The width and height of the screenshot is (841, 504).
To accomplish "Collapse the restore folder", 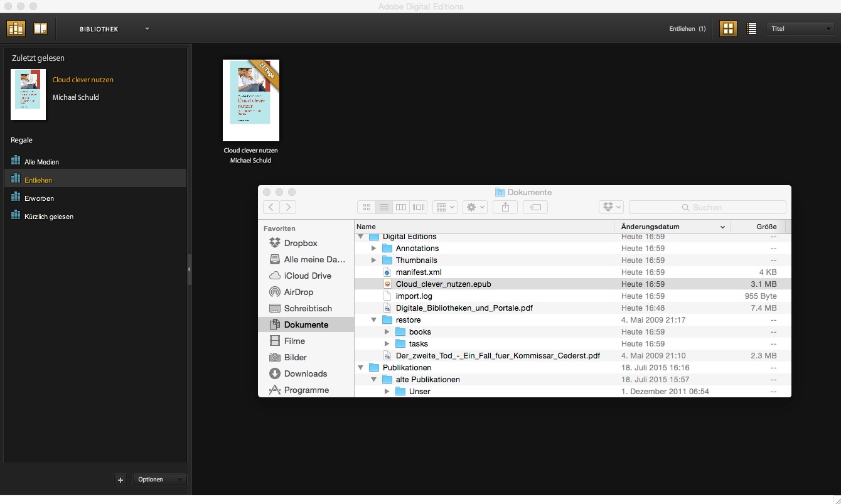I will (x=374, y=320).
